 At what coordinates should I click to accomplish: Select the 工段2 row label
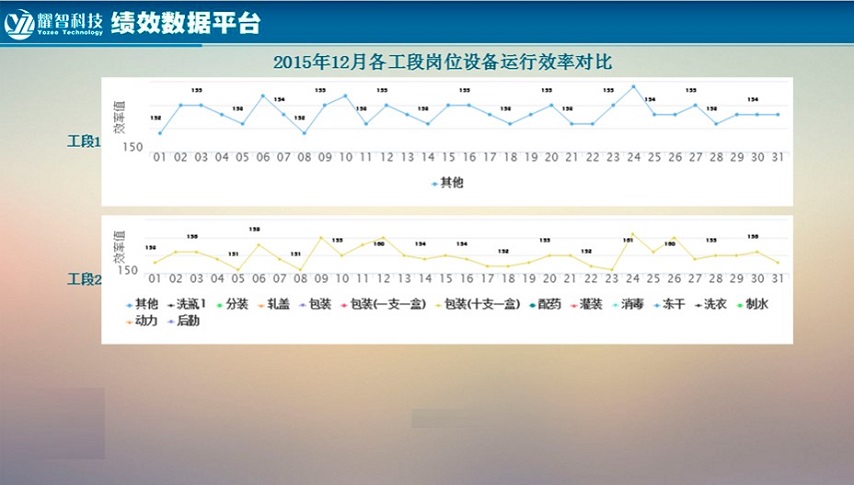pyautogui.click(x=84, y=279)
